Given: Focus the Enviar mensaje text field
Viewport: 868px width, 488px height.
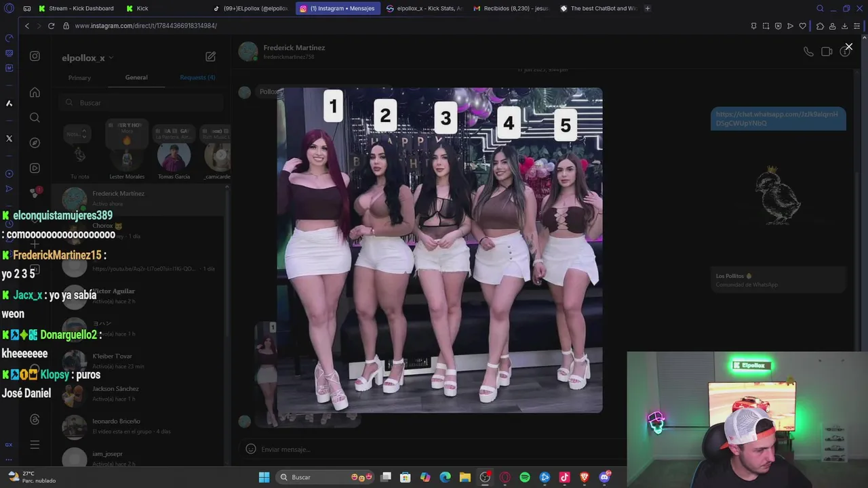Looking at the screenshot, I should (434, 449).
